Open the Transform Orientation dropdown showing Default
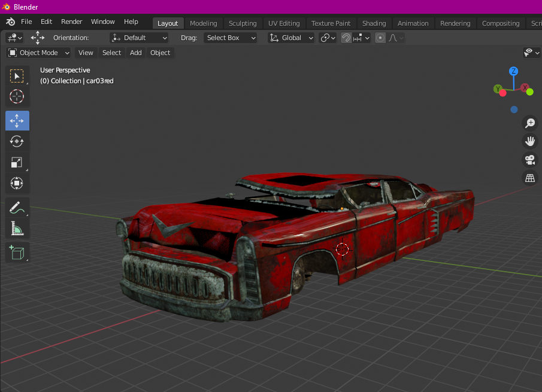 [x=138, y=38]
